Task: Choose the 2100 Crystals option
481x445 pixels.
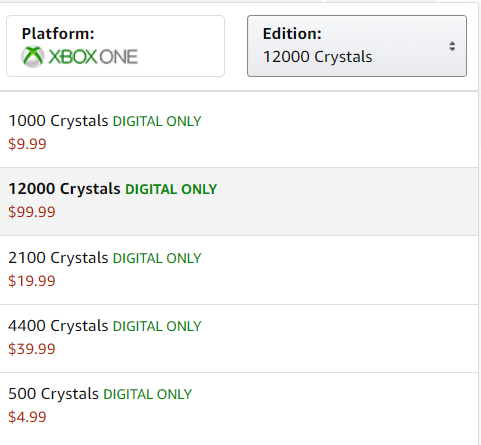Action: [239, 270]
